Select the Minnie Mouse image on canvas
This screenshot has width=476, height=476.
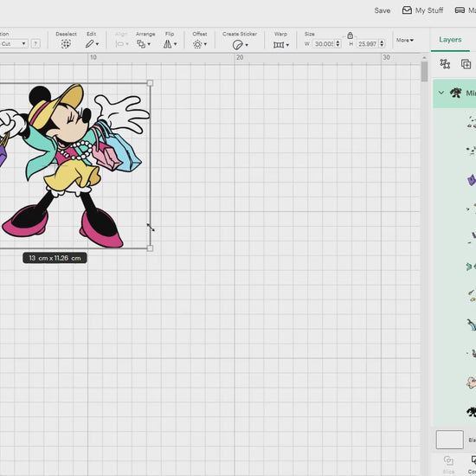pos(74,165)
